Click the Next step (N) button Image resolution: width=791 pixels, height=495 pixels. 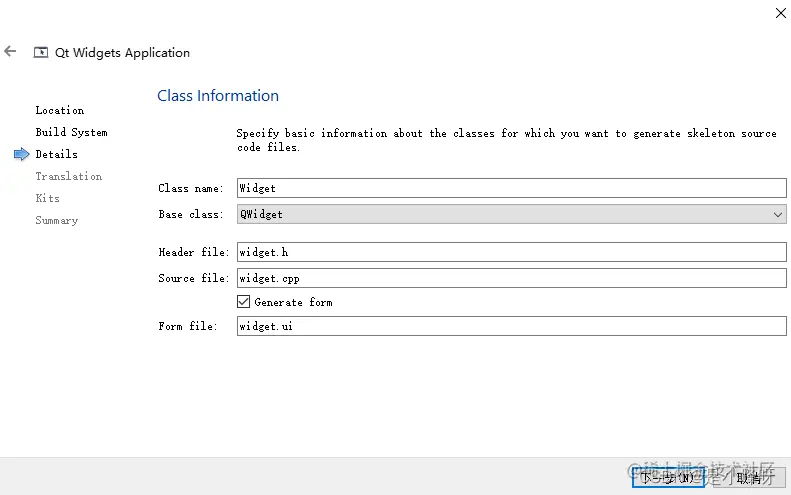(x=668, y=477)
